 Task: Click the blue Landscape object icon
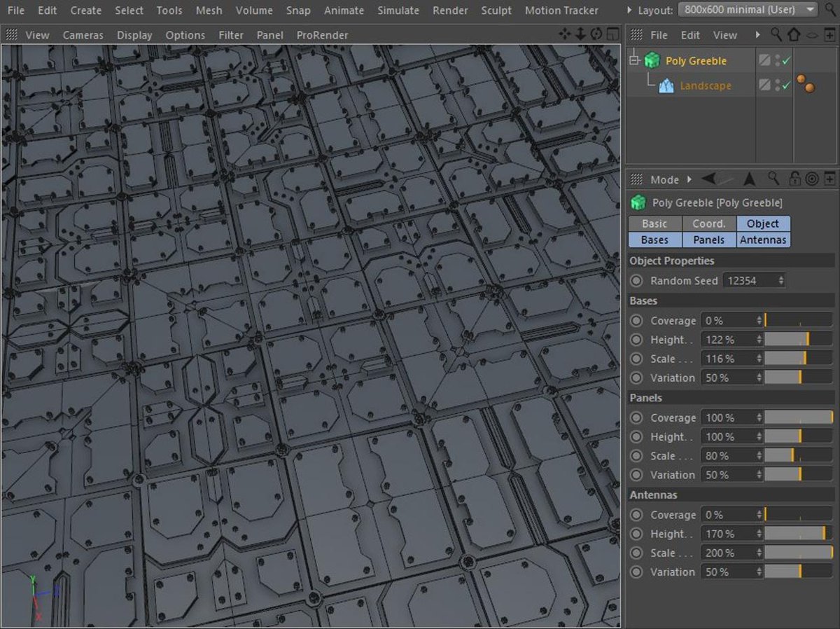point(666,85)
